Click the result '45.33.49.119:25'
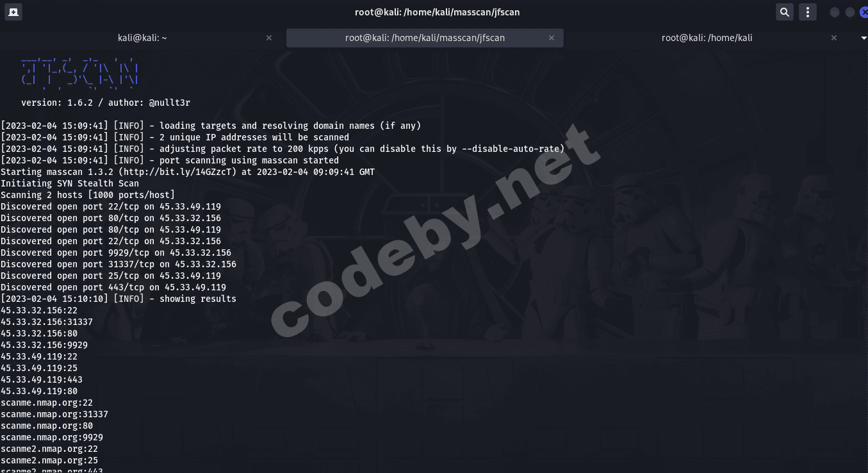 [x=39, y=368]
